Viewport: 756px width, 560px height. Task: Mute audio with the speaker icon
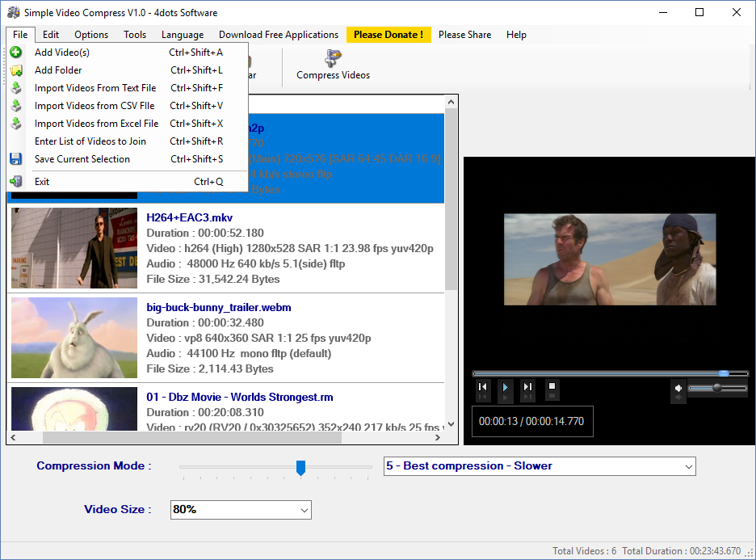pos(678,389)
